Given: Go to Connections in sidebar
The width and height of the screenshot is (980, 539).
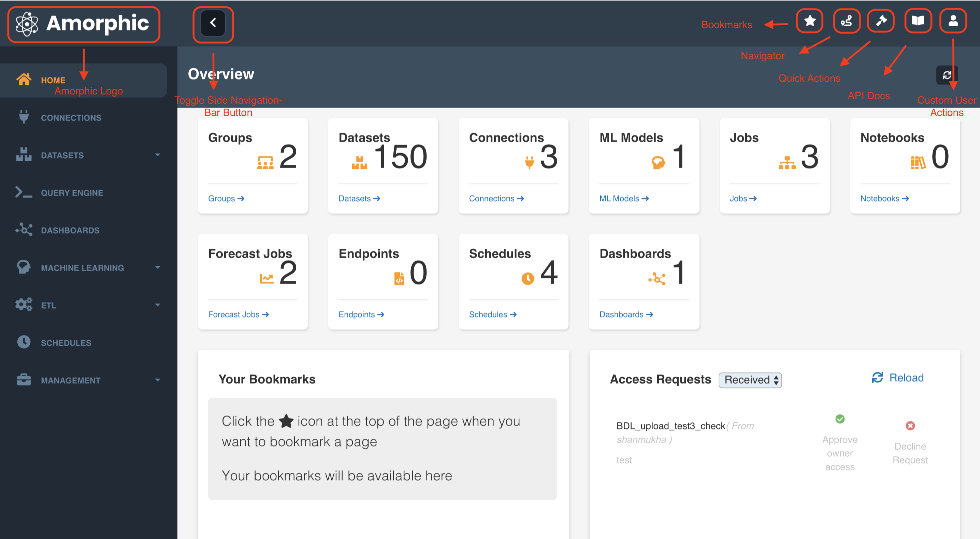Looking at the screenshot, I should [x=71, y=118].
